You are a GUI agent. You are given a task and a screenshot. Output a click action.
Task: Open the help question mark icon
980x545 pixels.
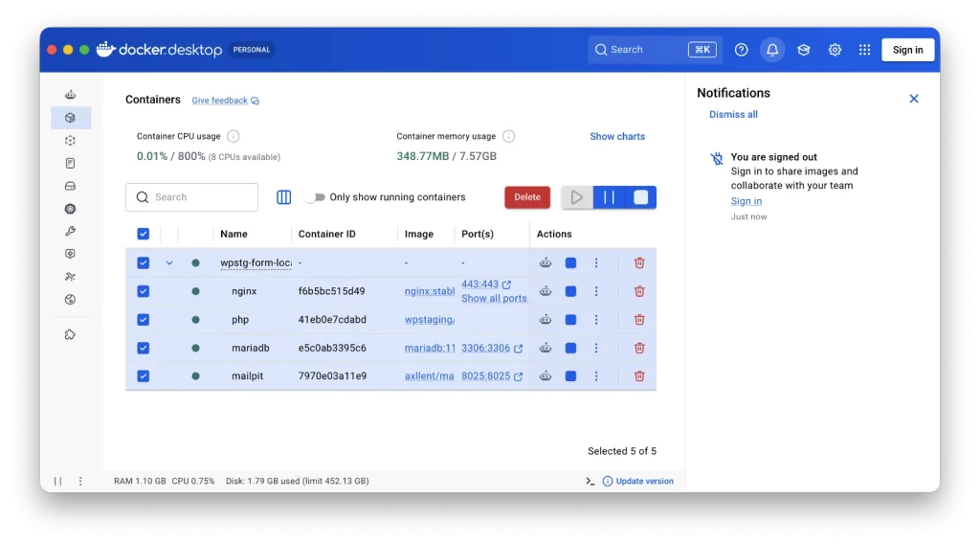pos(742,50)
